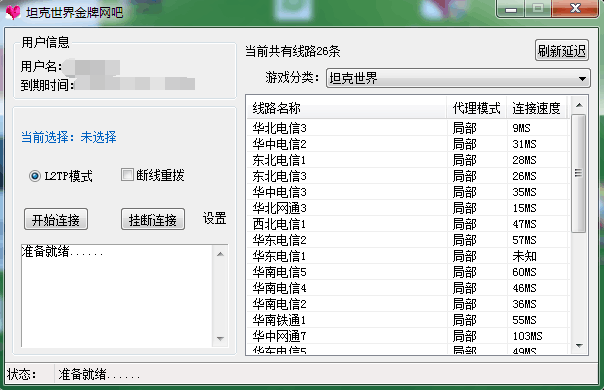604x390 pixels.
Task: Click the 挂断连接 button
Action: point(153,220)
